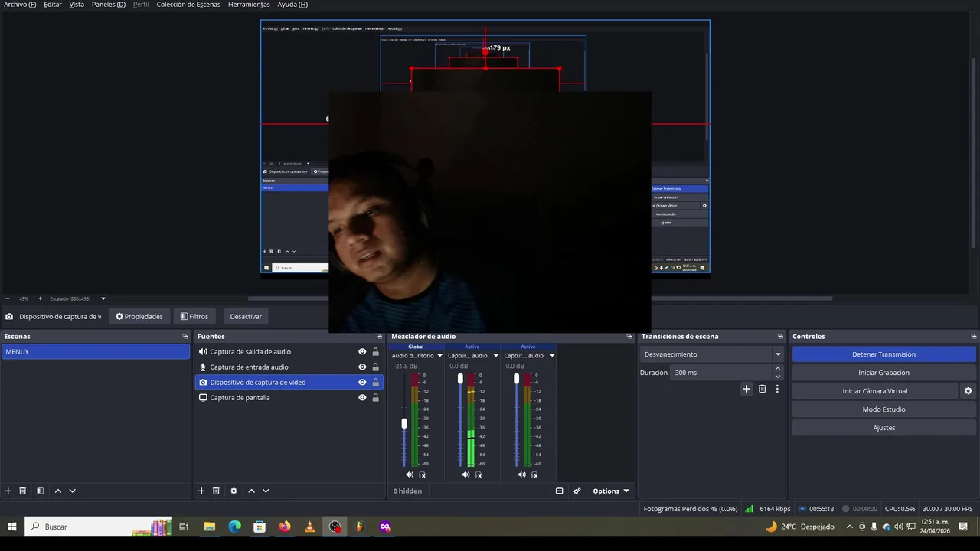The image size is (980, 551).
Task: Open third Captura audio channel menu arrow
Action: coord(551,356)
